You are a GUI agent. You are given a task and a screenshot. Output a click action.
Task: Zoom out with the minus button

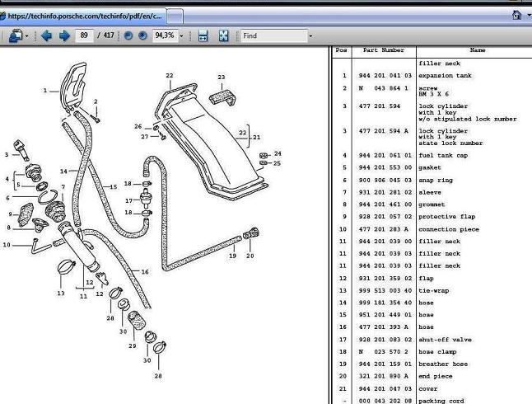(128, 36)
